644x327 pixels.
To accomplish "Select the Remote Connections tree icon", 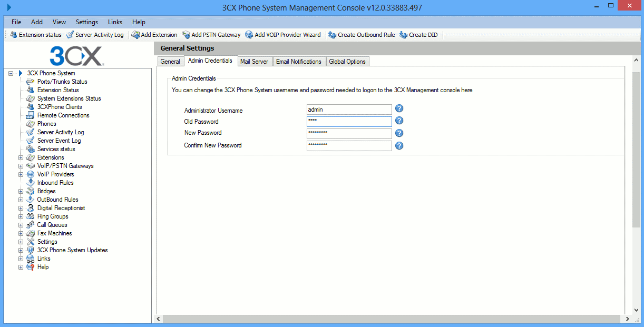I will (x=31, y=115).
